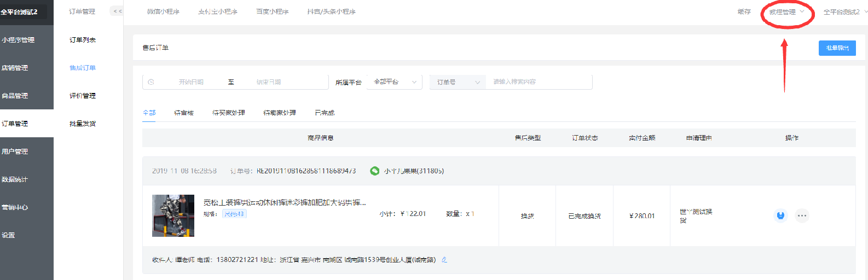Click the 开始日期 start date field
The image size is (868, 280).
point(191,82)
